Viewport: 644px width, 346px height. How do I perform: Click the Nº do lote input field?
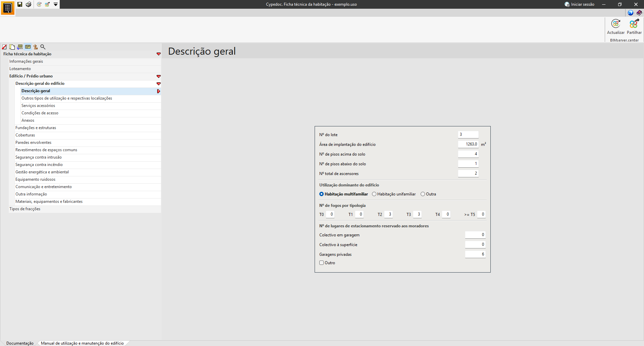[468, 134]
